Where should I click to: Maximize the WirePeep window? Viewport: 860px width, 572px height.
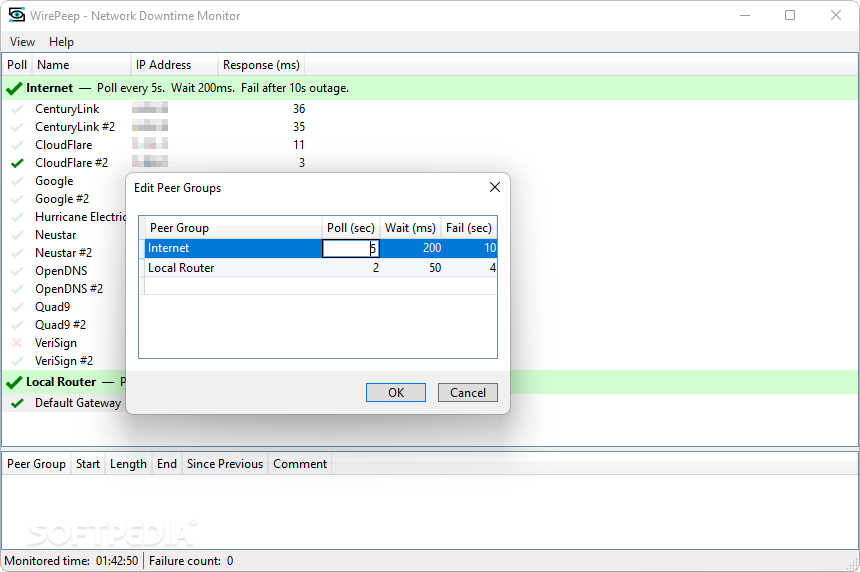pyautogui.click(x=790, y=15)
